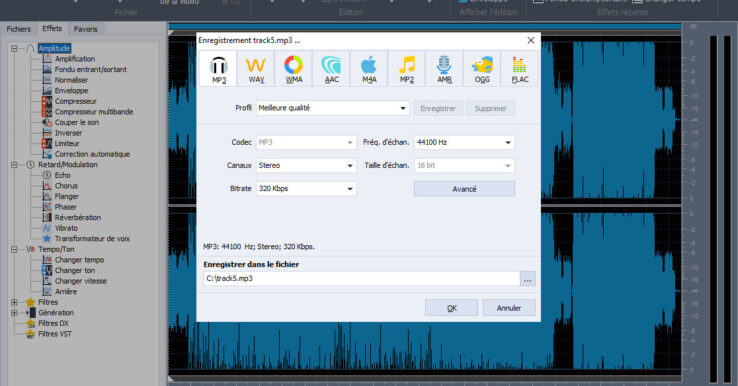Expand the Filtres tree group
738x386 pixels.
[14, 302]
